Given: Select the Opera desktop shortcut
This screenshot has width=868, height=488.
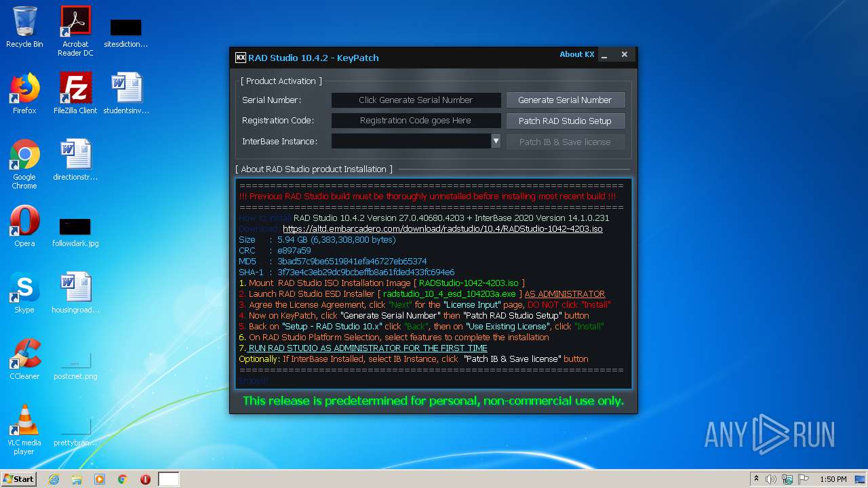Looking at the screenshot, I should pos(24,226).
